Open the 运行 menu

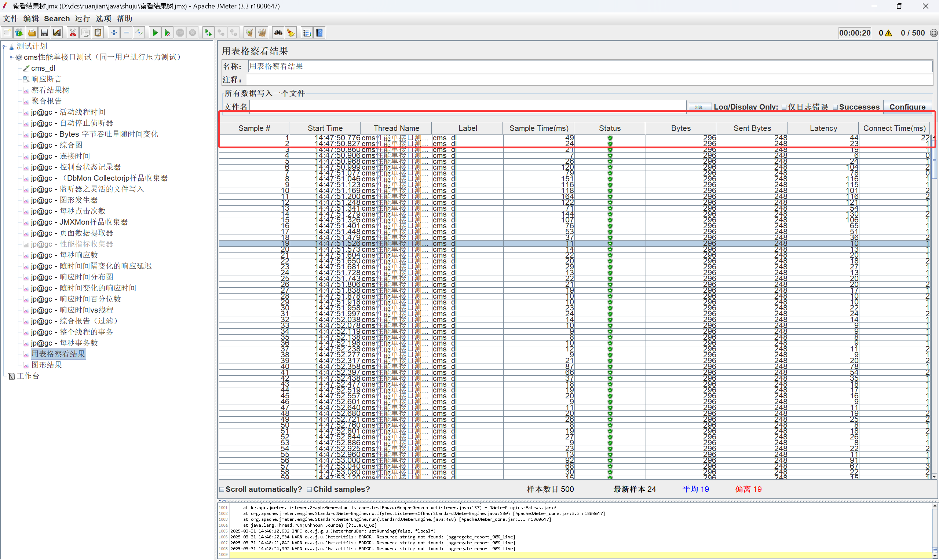[x=82, y=18]
